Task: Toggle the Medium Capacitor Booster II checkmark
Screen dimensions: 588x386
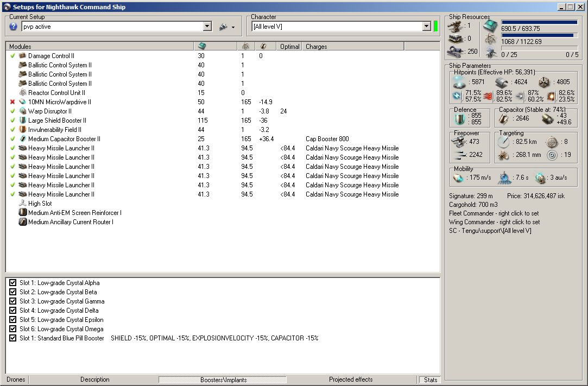Action: point(12,139)
